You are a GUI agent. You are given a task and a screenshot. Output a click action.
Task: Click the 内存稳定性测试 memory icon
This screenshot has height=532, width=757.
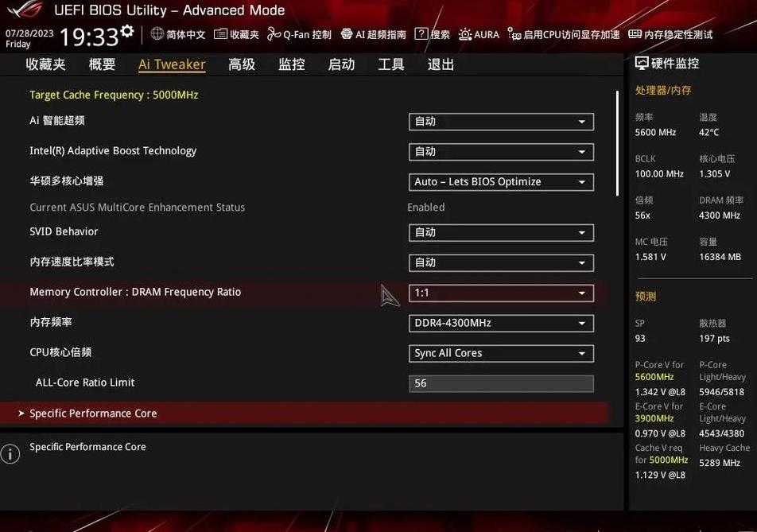(635, 33)
